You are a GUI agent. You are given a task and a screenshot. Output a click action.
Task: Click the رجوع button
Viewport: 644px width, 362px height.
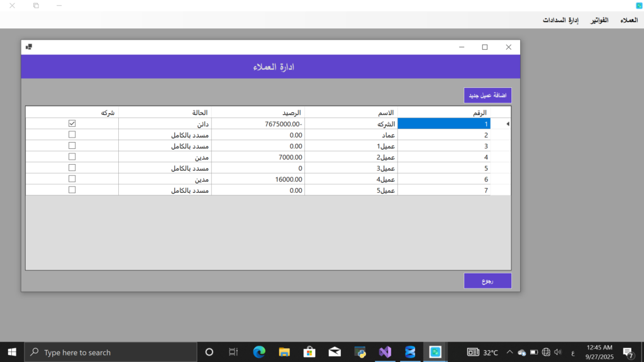[x=487, y=281]
